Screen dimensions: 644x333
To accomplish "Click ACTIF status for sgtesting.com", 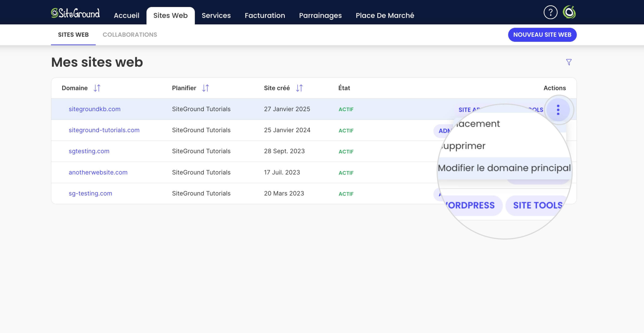I will (346, 152).
